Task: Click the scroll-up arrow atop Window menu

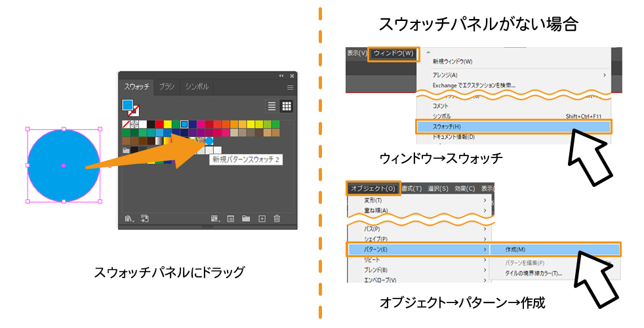Action: click(x=428, y=52)
